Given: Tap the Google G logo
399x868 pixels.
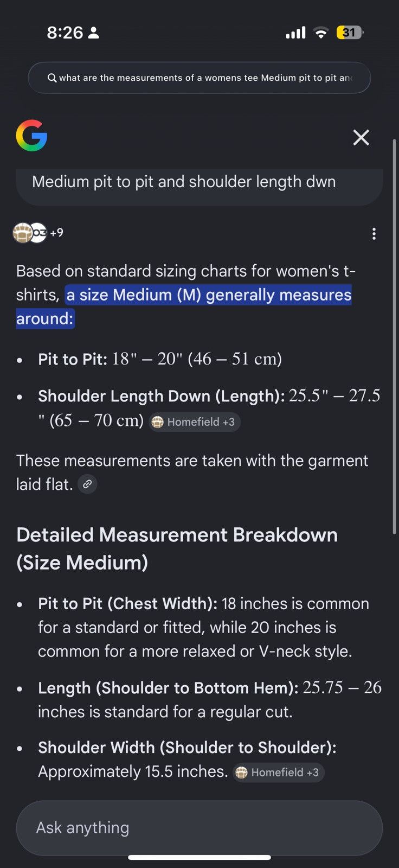Looking at the screenshot, I should [x=31, y=136].
